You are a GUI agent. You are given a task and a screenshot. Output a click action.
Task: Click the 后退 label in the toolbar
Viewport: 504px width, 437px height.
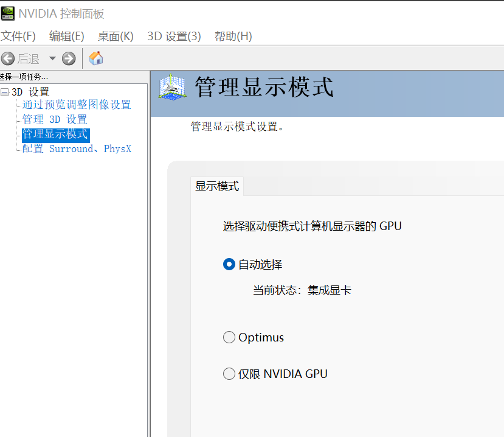click(29, 59)
